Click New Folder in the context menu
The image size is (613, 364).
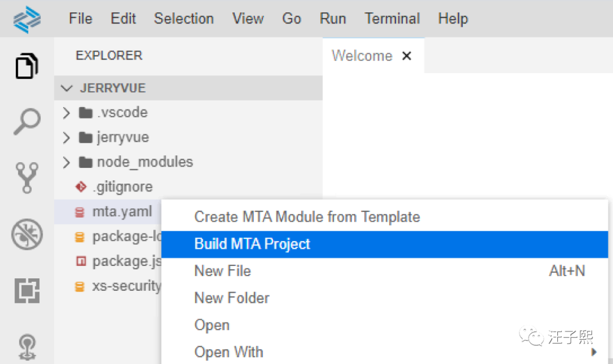[232, 298]
